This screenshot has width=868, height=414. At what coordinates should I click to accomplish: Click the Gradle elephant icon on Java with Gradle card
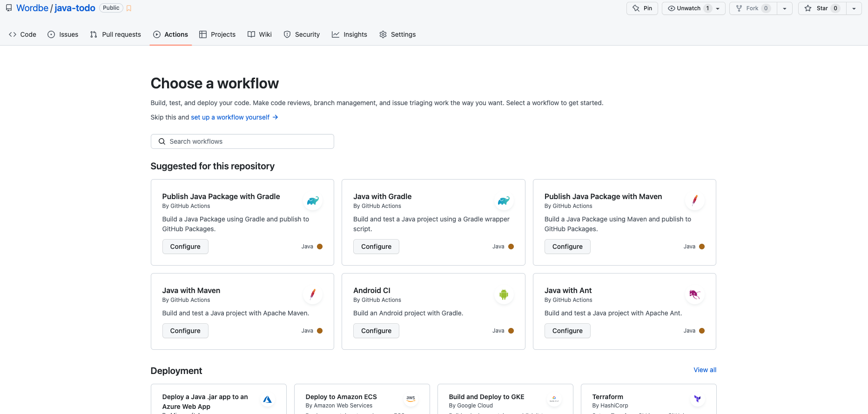coord(504,201)
